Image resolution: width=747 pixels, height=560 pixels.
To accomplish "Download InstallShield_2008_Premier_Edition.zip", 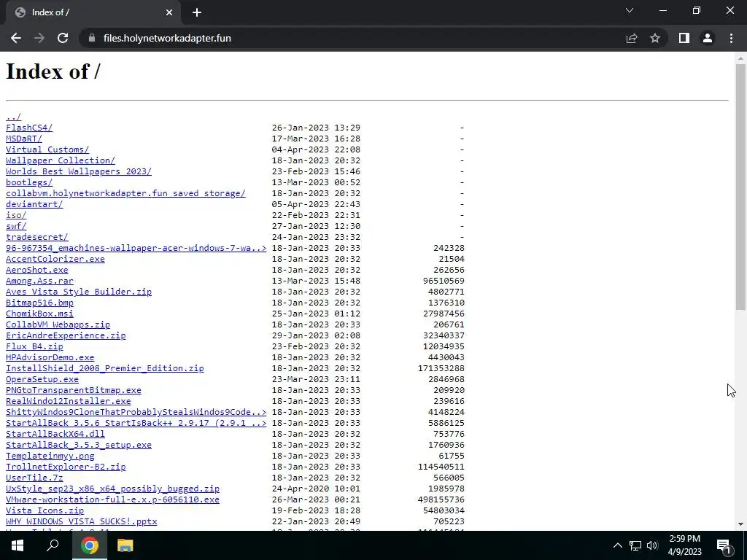I will [x=105, y=368].
